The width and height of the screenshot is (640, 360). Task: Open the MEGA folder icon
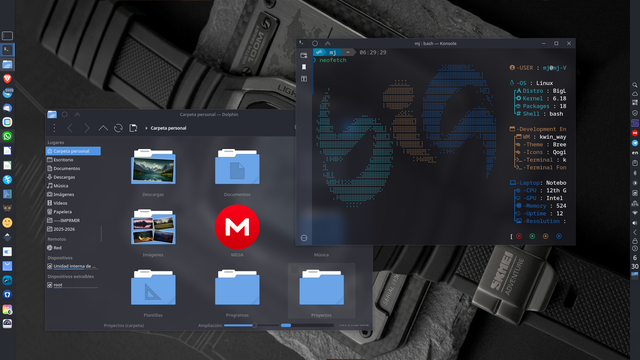[x=237, y=227]
